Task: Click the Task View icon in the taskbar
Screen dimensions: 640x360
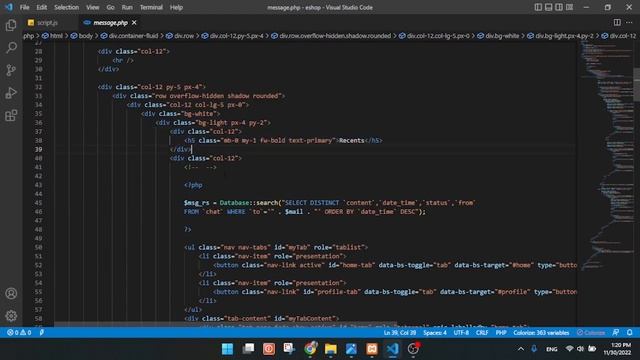Action: point(248,349)
